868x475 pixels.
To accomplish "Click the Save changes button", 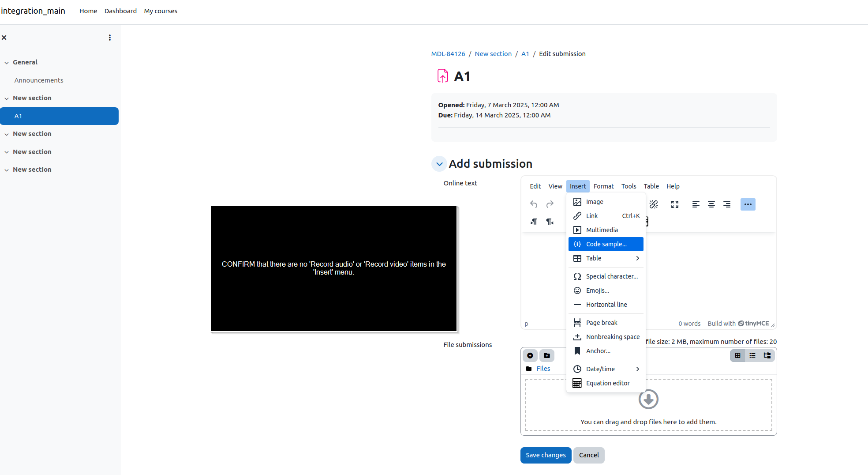I will (x=546, y=455).
